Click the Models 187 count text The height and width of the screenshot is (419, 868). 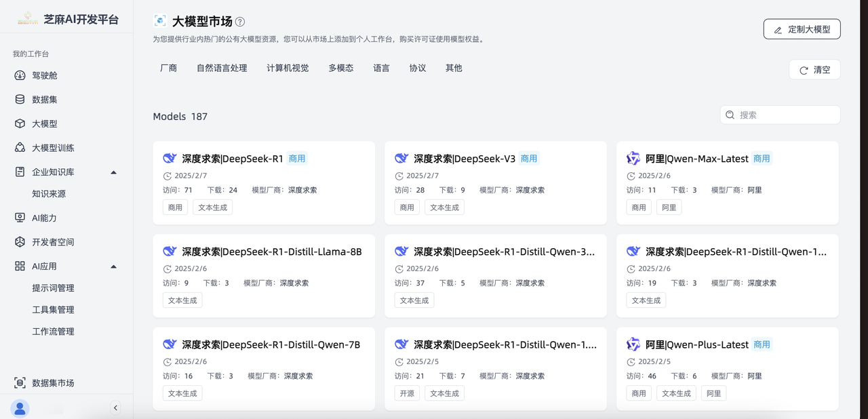tap(180, 117)
